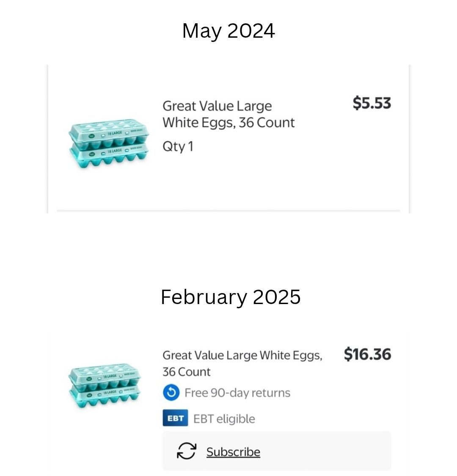This screenshot has width=457, height=476.
Task: Click the EBT badge icon
Action: pyautogui.click(x=175, y=418)
